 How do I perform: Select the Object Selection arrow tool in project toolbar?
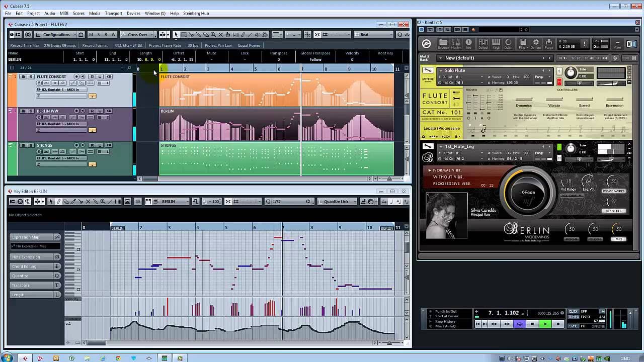tap(176, 35)
